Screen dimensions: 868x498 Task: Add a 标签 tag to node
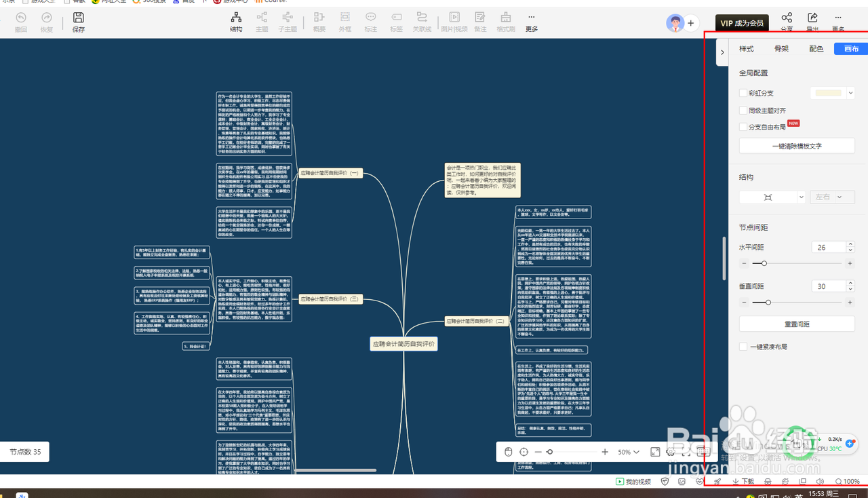[x=396, y=18]
